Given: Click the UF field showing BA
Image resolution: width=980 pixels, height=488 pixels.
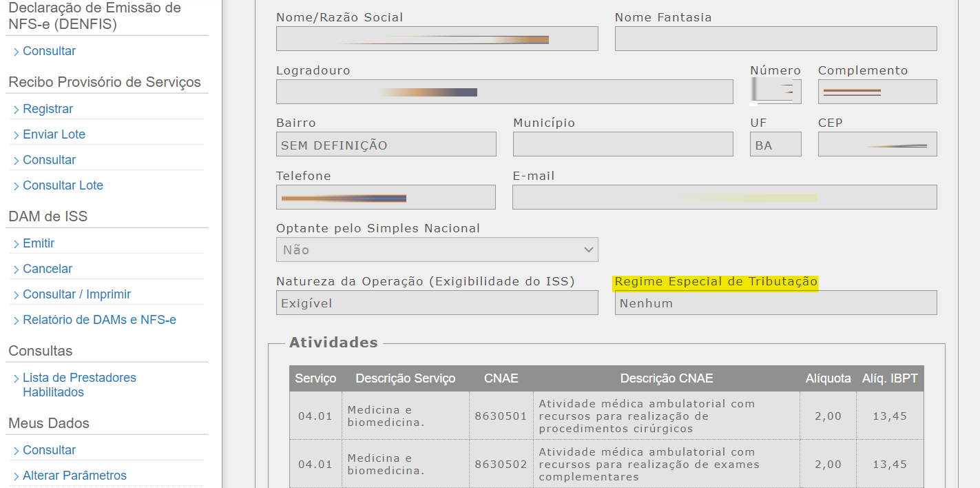Looking at the screenshot, I should (x=775, y=144).
